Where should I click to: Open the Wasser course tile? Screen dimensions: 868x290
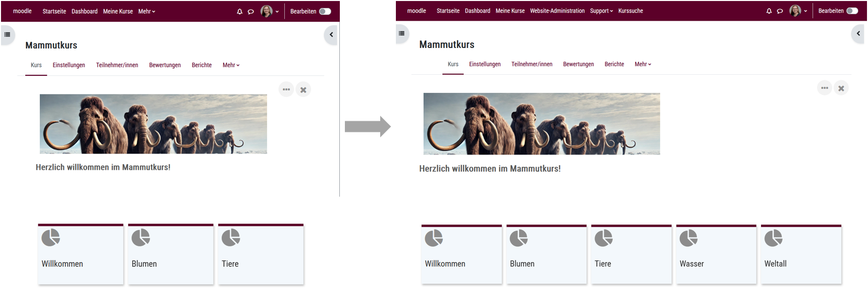[716, 255]
